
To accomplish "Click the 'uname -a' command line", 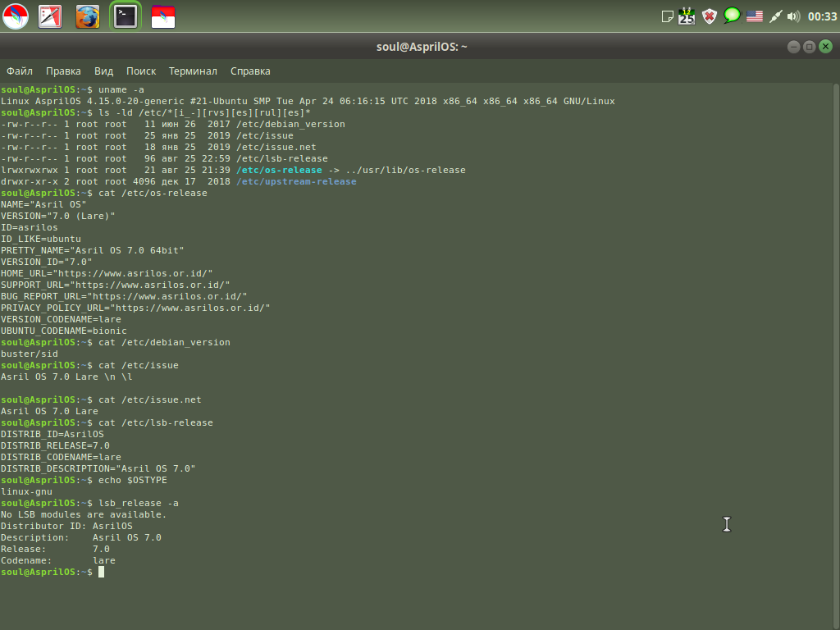I will pos(72,89).
